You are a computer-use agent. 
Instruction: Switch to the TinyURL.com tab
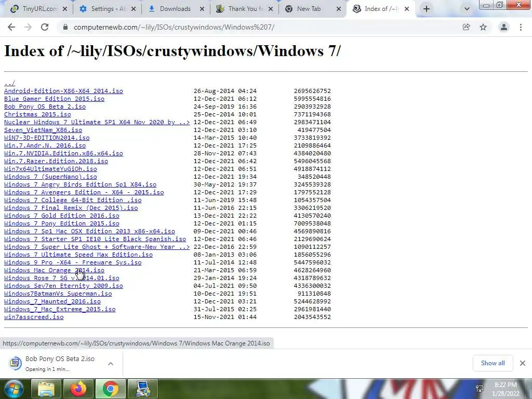pos(34,9)
